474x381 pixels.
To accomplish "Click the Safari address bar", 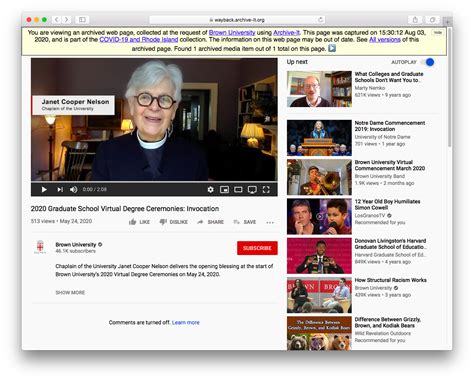I will click(237, 20).
